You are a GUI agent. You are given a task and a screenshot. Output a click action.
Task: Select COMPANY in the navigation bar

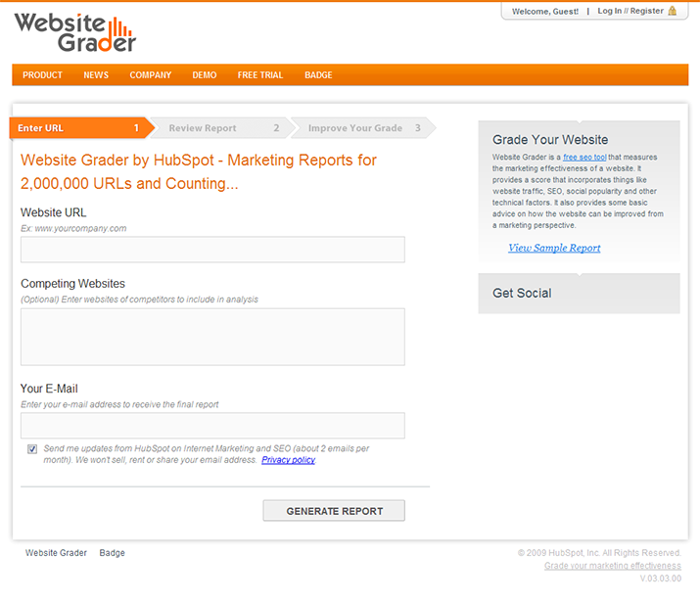click(151, 75)
